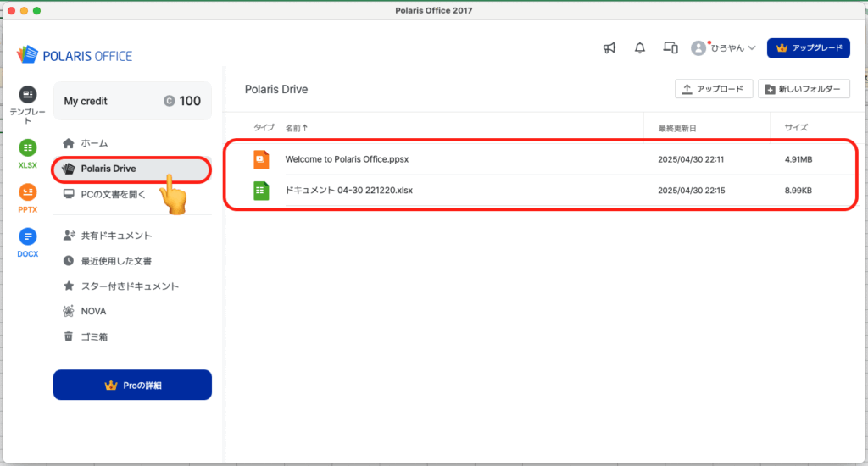Click the star icon for スター付きドキュメント
868x466 pixels.
69,286
